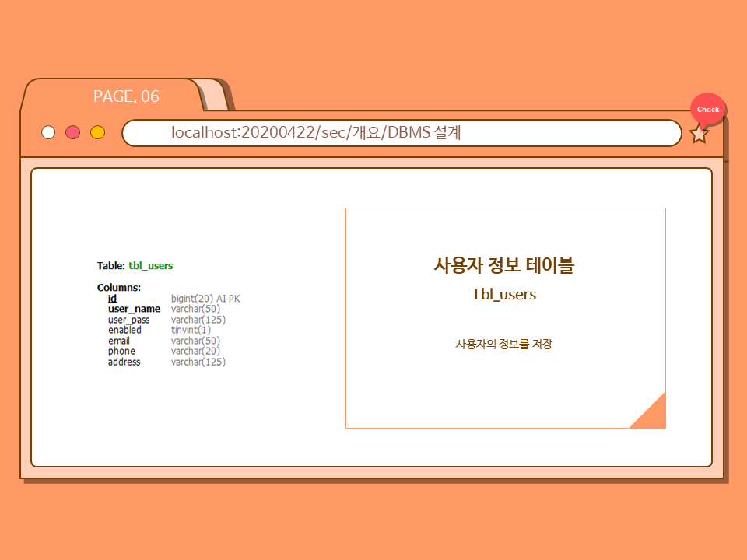The height and width of the screenshot is (560, 747).
Task: Click the white circle window button
Action: (x=48, y=132)
